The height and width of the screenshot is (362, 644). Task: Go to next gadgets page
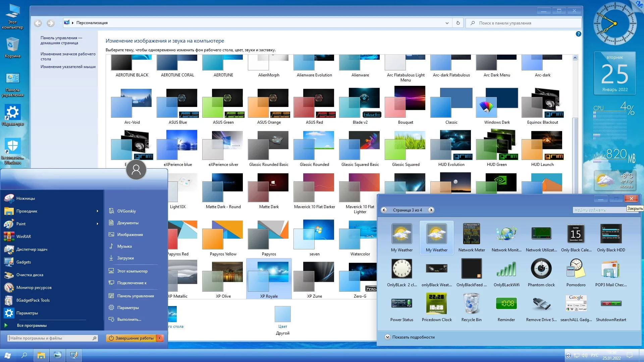coord(431,210)
